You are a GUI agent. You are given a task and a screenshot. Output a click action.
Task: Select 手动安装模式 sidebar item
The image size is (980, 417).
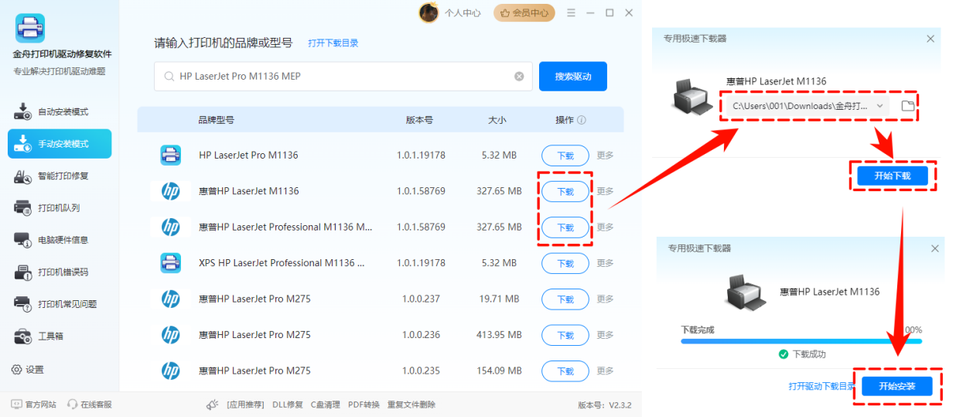coord(60,144)
